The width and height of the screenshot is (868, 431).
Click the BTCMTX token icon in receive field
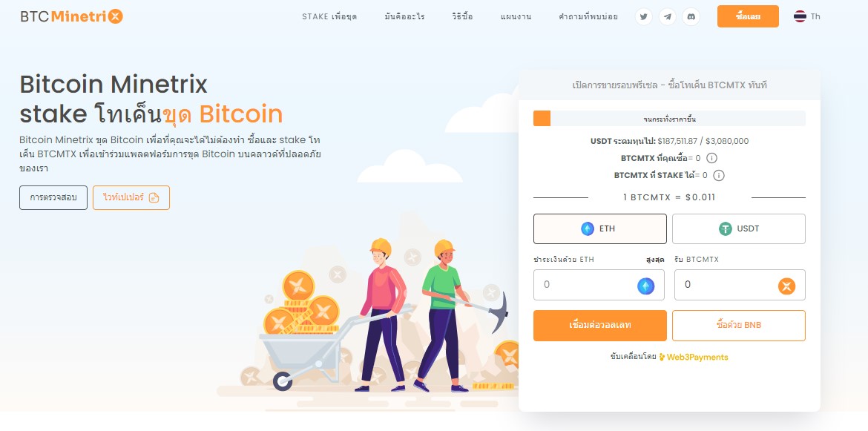(786, 286)
